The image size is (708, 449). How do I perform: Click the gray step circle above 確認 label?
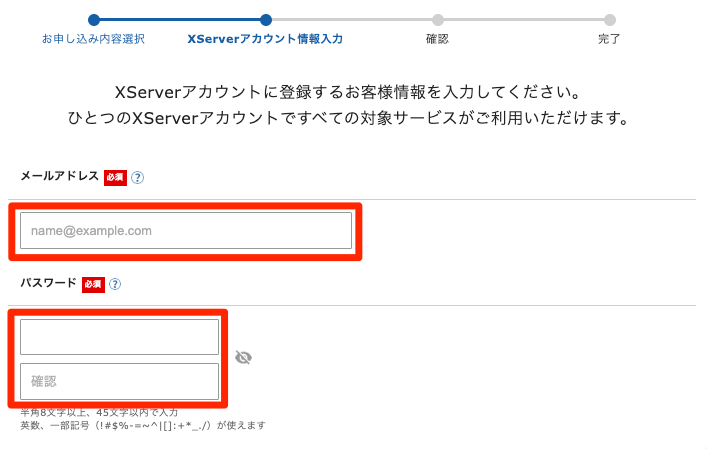(438, 19)
